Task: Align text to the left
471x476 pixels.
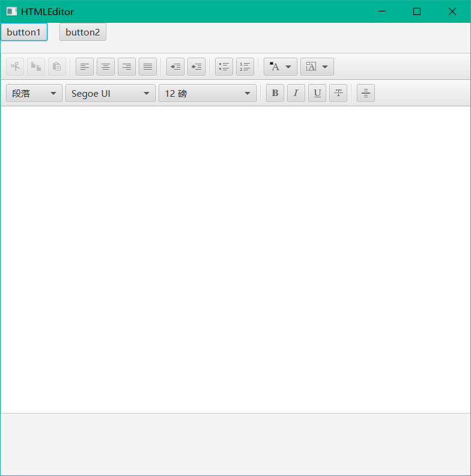Action: (x=85, y=67)
